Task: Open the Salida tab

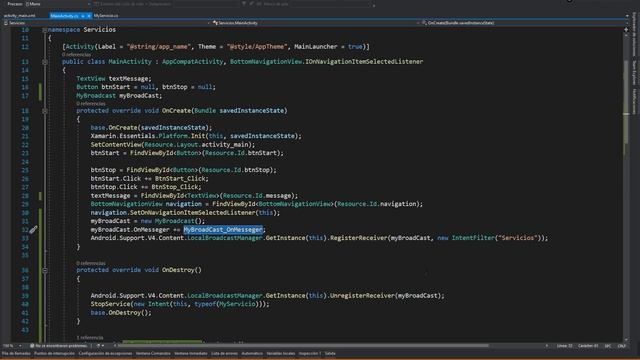Action: point(330,353)
